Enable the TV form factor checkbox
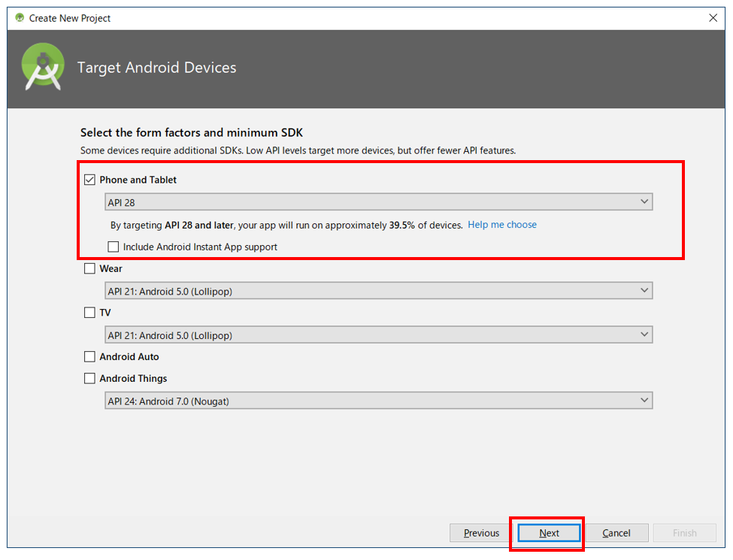The height and width of the screenshot is (560, 733). click(89, 313)
